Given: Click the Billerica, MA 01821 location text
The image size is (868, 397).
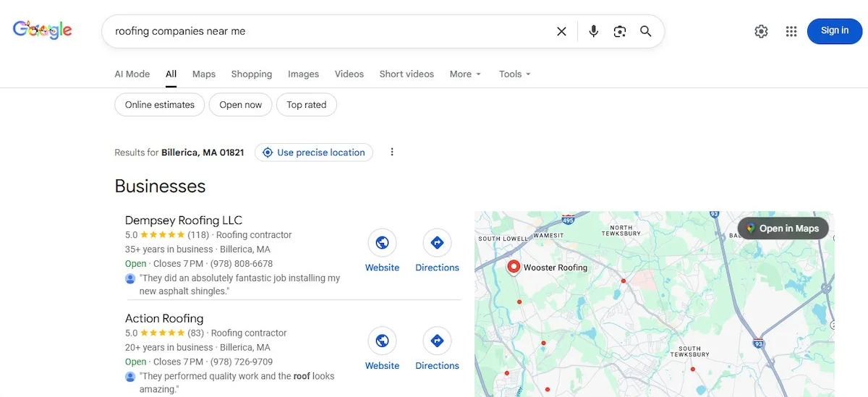Looking at the screenshot, I should coord(203,153).
